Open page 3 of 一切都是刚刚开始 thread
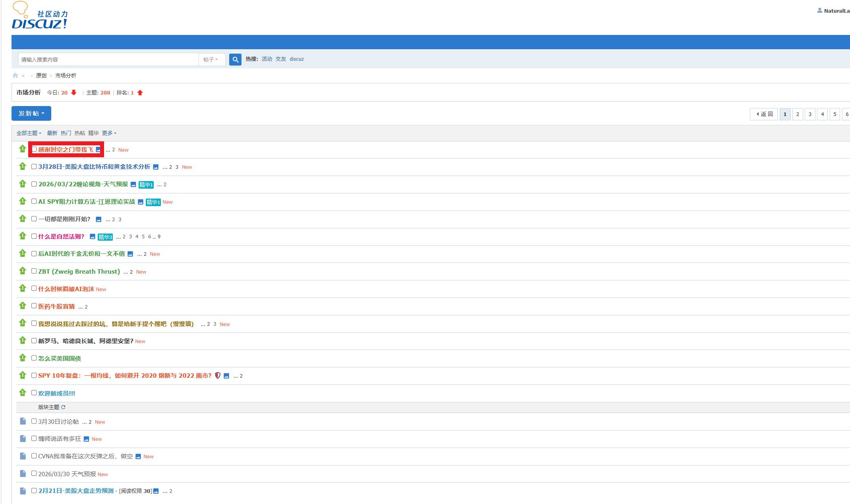The image size is (850, 504). 120,220
